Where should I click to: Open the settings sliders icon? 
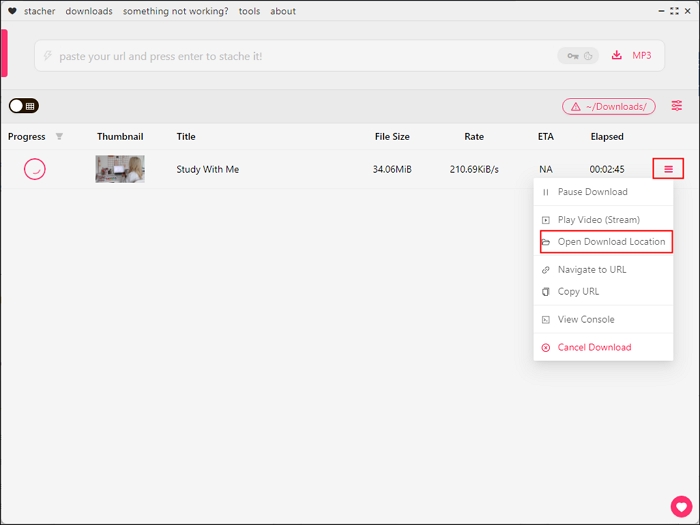click(x=677, y=106)
